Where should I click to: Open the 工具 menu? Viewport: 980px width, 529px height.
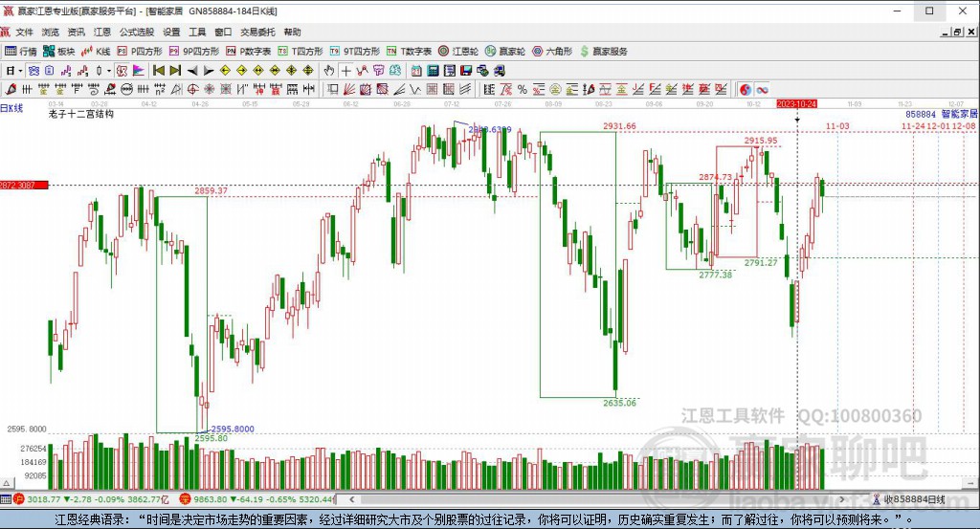pos(197,32)
